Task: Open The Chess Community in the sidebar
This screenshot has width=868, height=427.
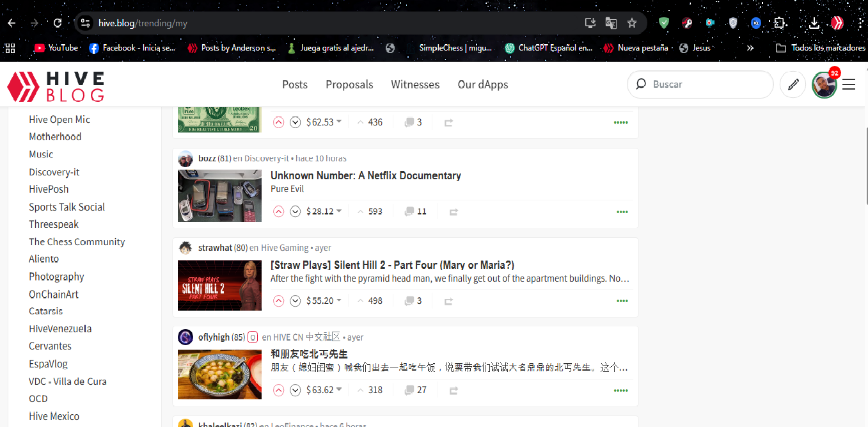Action: (77, 242)
